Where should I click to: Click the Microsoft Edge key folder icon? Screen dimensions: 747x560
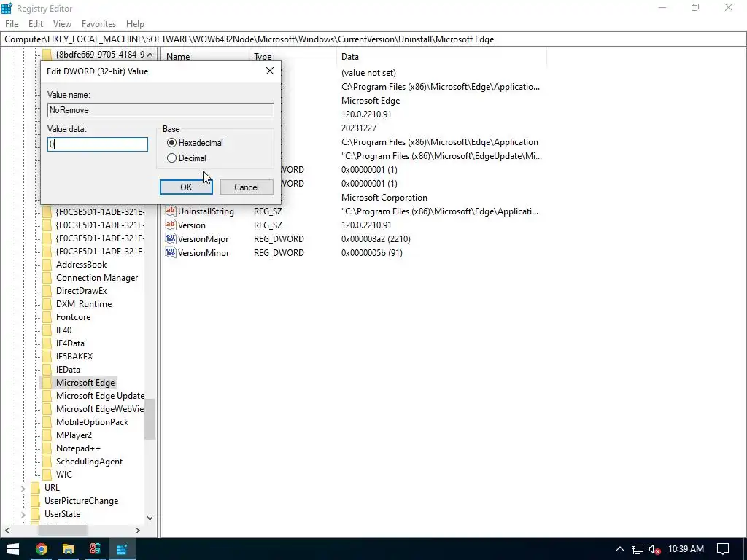click(x=47, y=383)
